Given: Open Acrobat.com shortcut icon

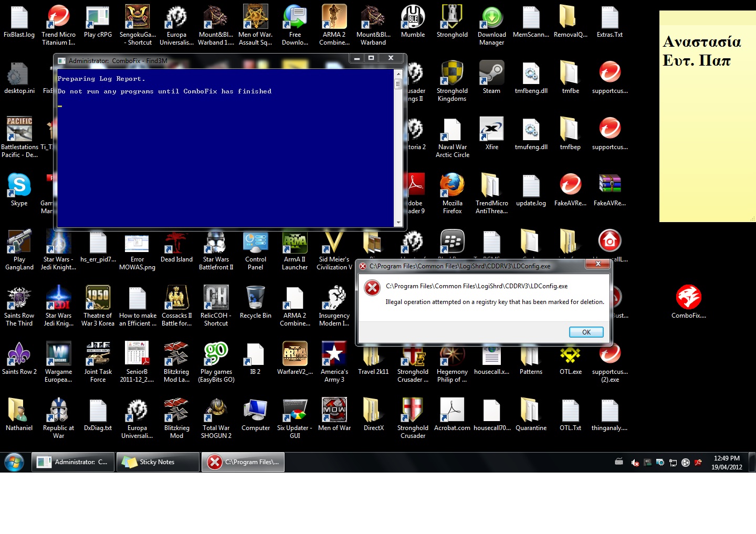Looking at the screenshot, I should [x=452, y=414].
